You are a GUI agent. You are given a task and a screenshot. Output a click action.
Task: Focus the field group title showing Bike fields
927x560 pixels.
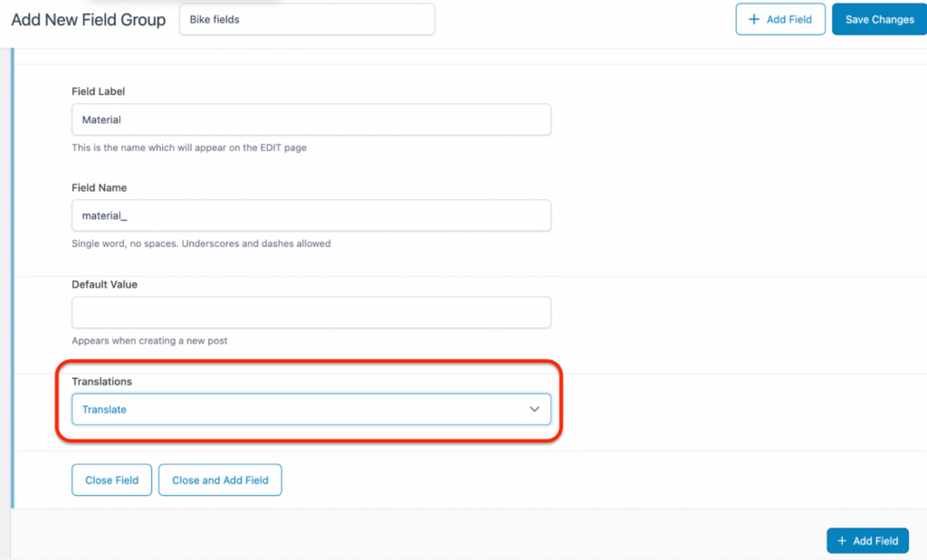coord(306,18)
